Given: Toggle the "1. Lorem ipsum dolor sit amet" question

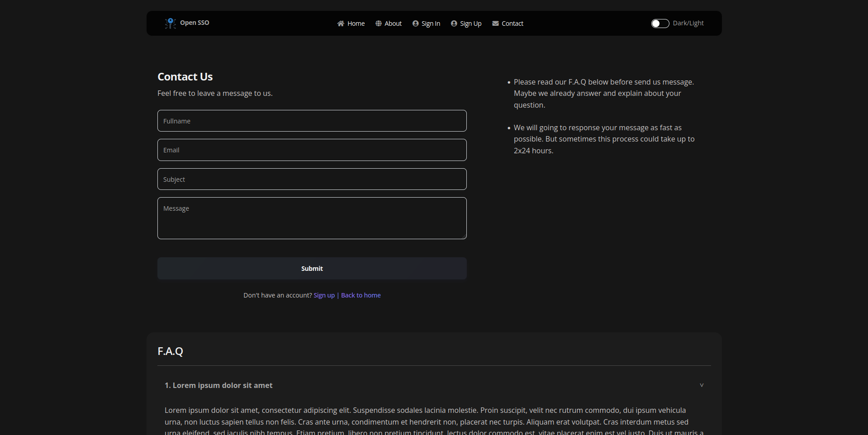Looking at the screenshot, I should 218,385.
